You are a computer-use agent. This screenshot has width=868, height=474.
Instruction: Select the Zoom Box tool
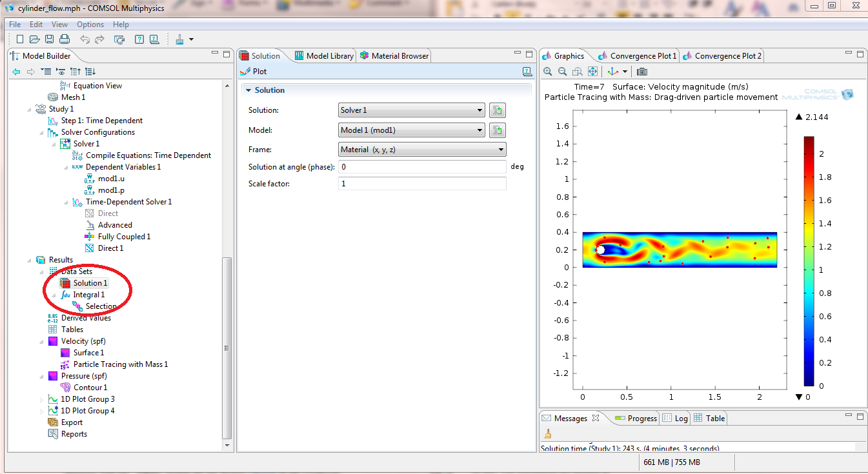(578, 72)
